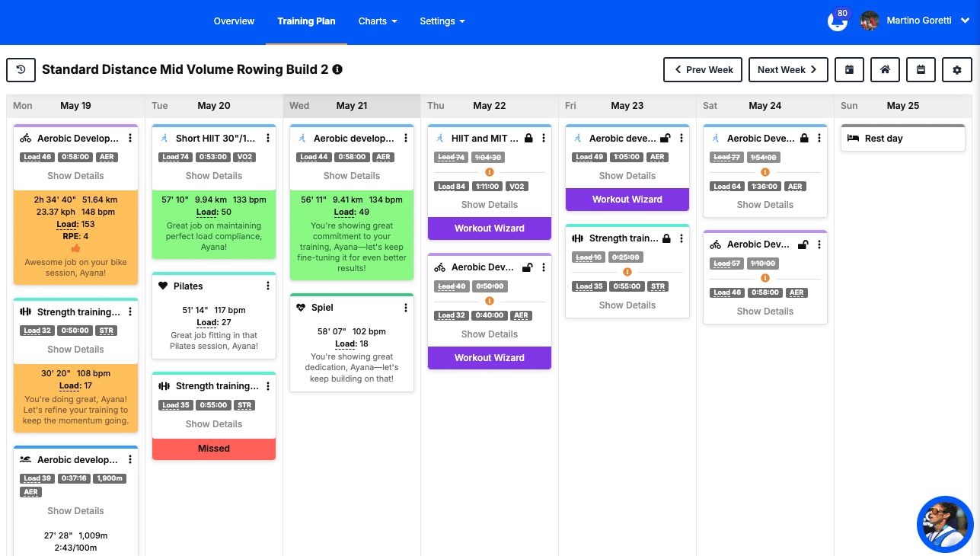980x556 pixels.
Task: Click the first calendar icon before the home button
Action: click(x=849, y=69)
